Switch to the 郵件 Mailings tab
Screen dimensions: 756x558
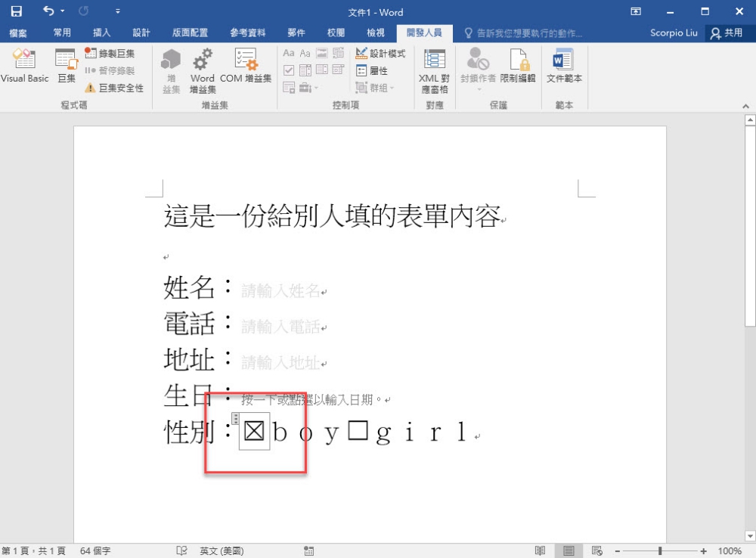coord(296,33)
